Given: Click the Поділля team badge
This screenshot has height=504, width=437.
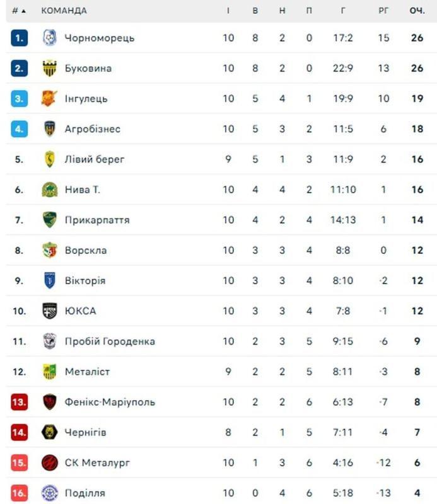Looking at the screenshot, I should [49, 493].
